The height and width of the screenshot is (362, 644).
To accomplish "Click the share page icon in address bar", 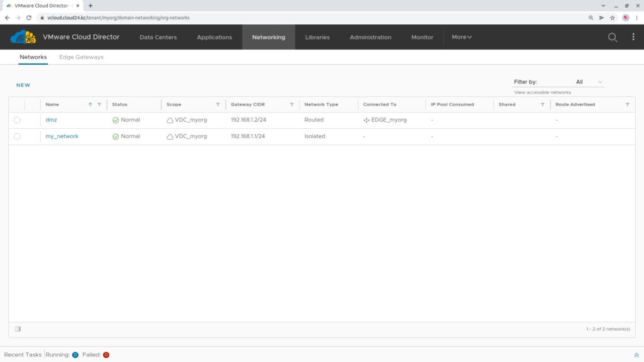I will point(601,18).
